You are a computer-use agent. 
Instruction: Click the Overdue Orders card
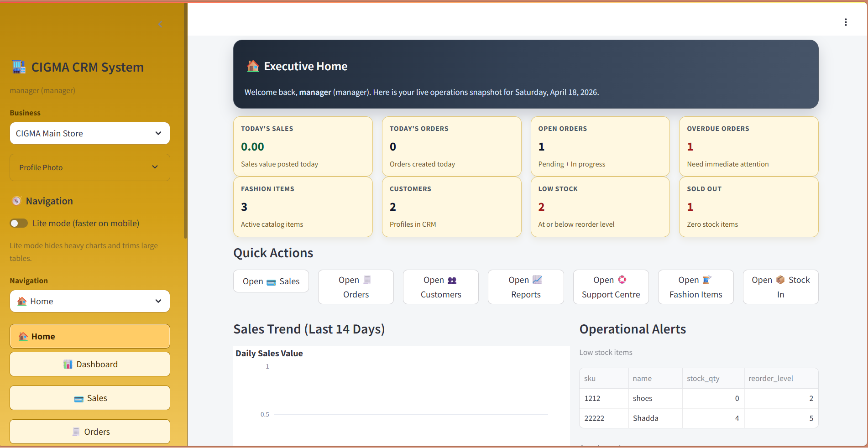click(748, 146)
